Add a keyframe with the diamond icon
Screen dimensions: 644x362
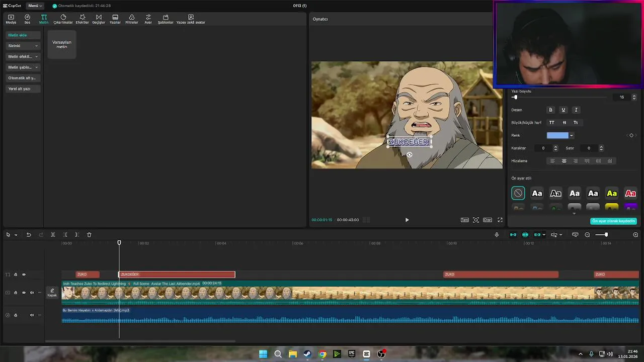point(631,135)
